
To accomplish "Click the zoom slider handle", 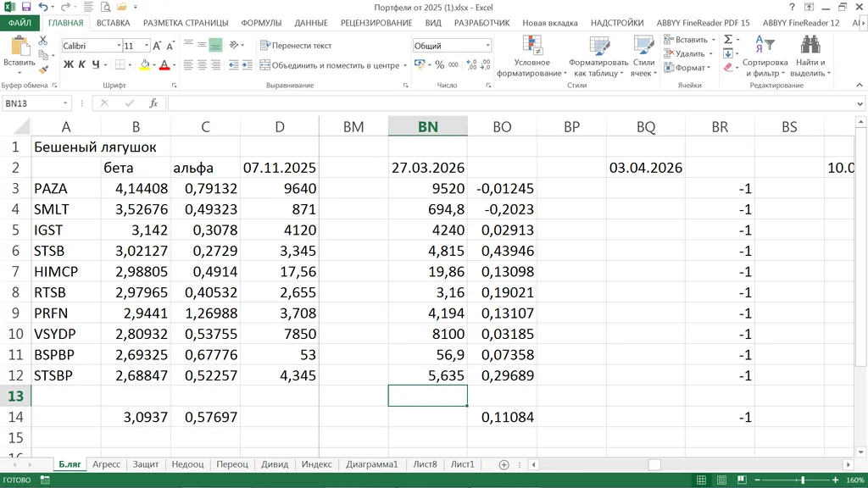I will click(x=802, y=480).
